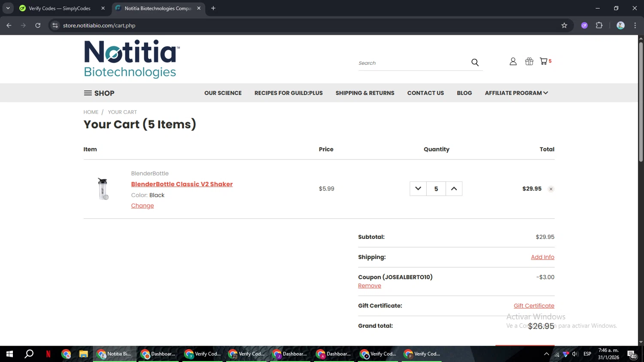View site information icon
This screenshot has width=644, height=362.
click(55, 25)
